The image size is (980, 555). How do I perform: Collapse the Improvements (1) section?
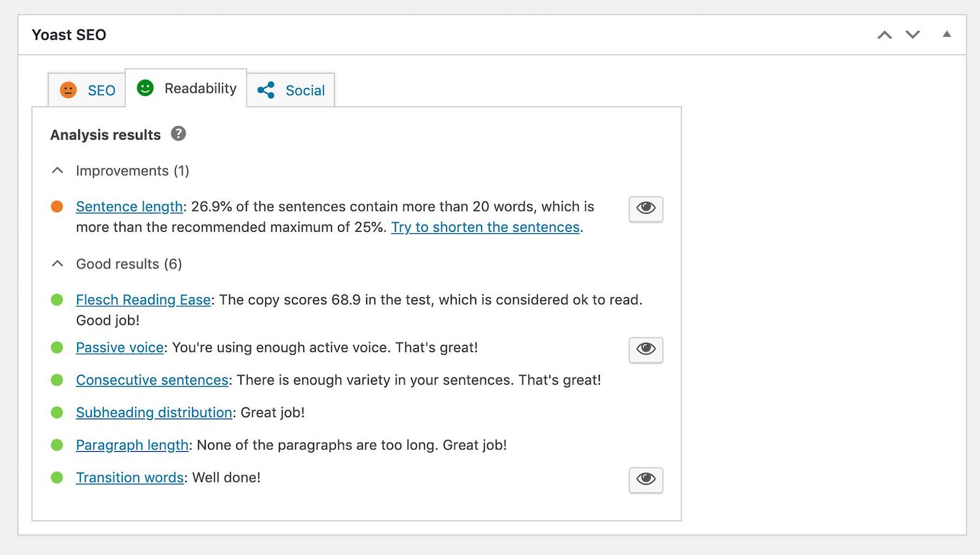(x=57, y=170)
